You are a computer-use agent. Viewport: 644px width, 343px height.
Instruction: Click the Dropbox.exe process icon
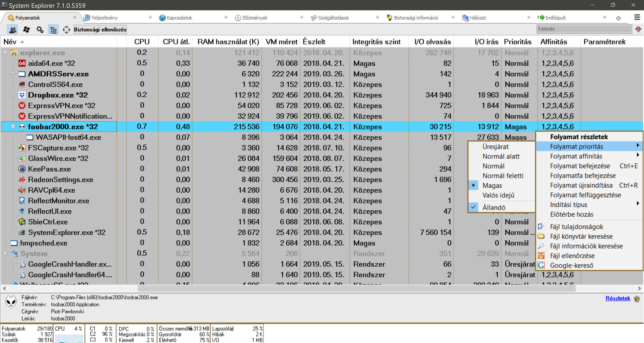point(22,95)
